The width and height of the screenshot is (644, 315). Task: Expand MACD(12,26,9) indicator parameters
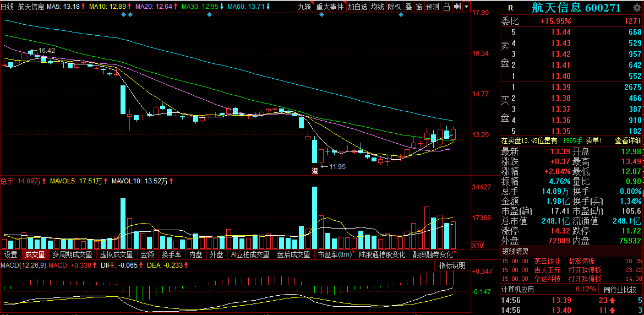coord(23,266)
